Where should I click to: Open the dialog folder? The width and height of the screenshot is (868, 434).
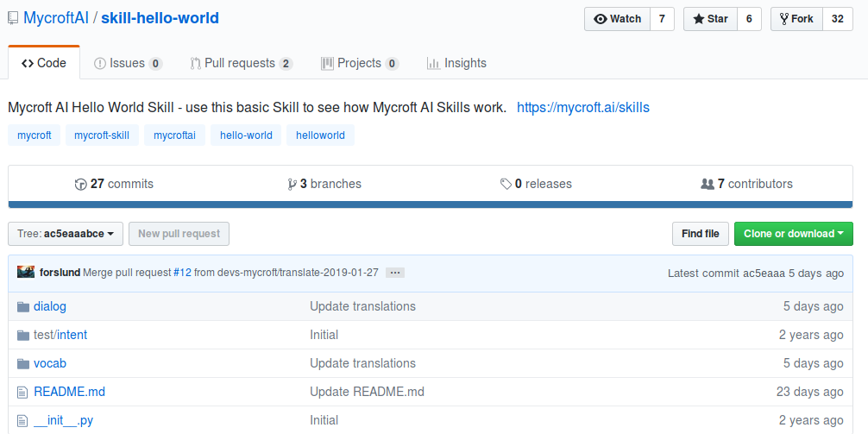click(x=50, y=306)
